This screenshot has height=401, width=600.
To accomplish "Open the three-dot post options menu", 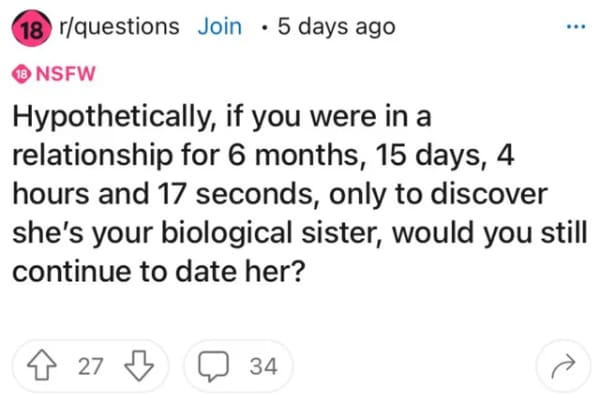I will (571, 27).
